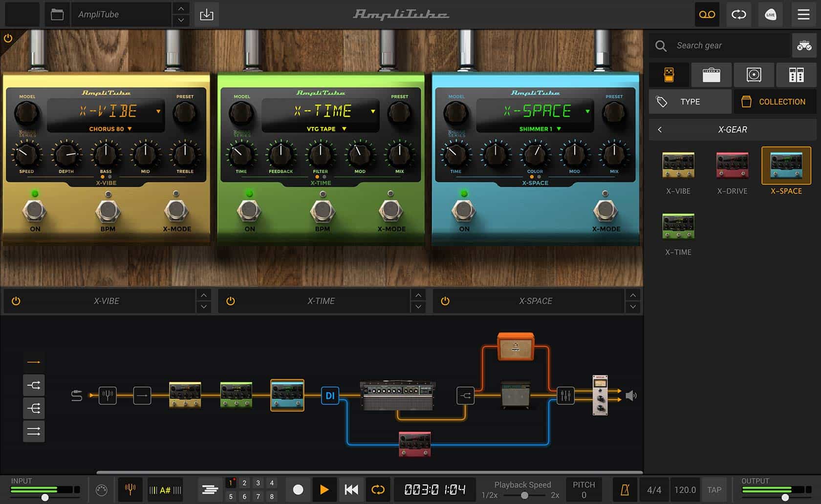Open the amplifier category icon

point(712,74)
